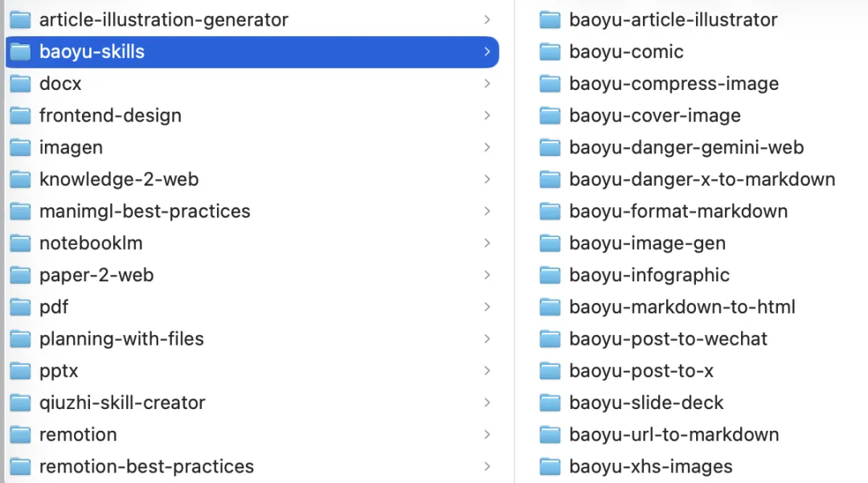The image size is (868, 483).
Task: Click the notebooklm folder icon
Action: tap(20, 244)
